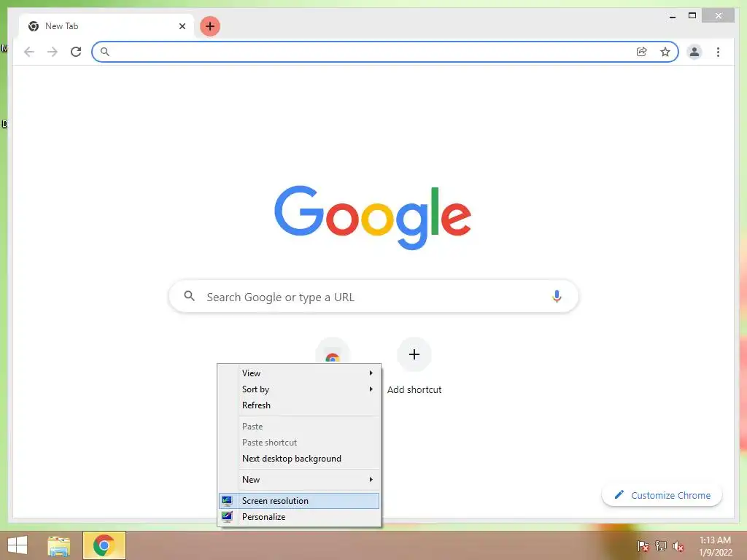
Task: Open Action Center flag icon
Action: (x=643, y=546)
